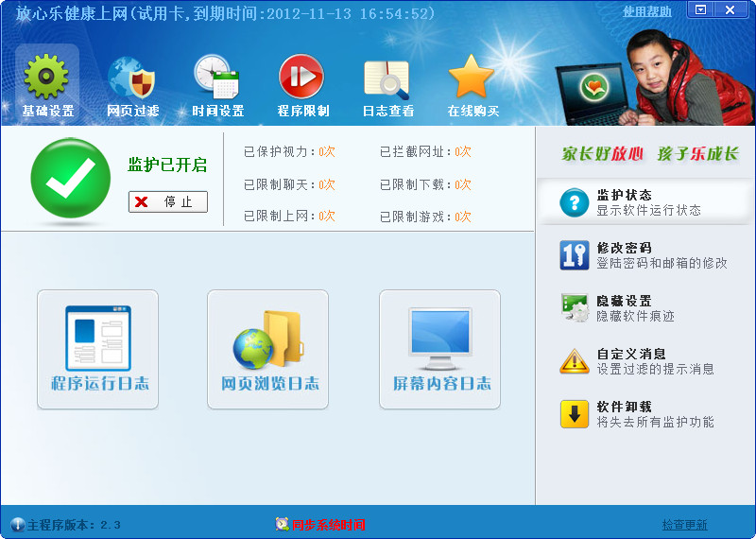Click 主程序版本: 2.3 text

click(x=74, y=525)
